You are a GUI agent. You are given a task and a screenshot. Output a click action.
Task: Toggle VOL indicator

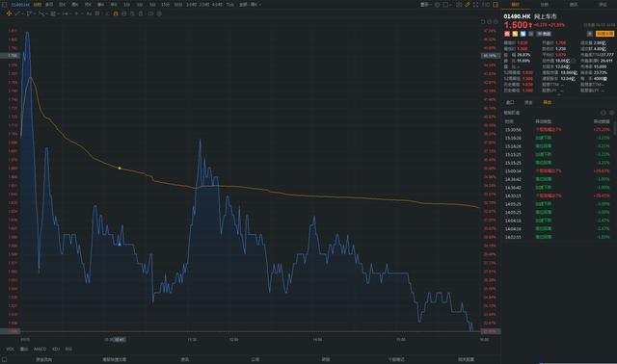[x=11, y=349]
